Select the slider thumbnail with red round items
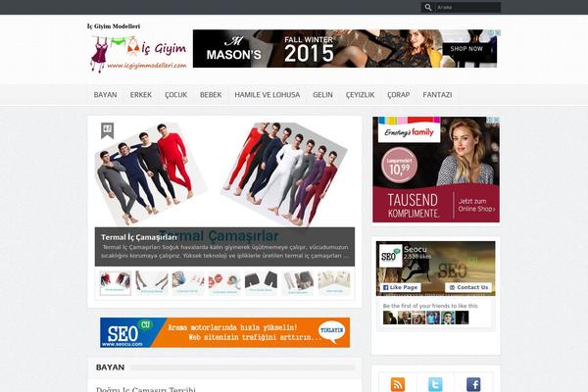 (224, 283)
